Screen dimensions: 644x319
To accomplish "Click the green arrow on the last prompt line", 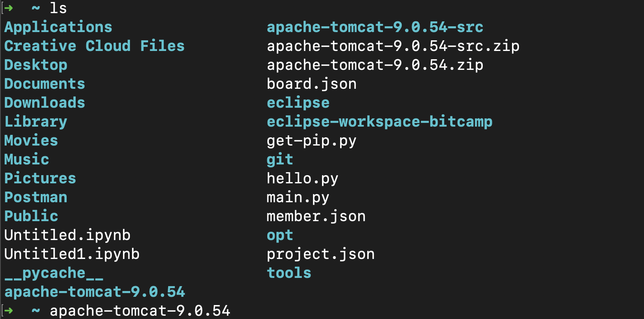I will coord(9,311).
